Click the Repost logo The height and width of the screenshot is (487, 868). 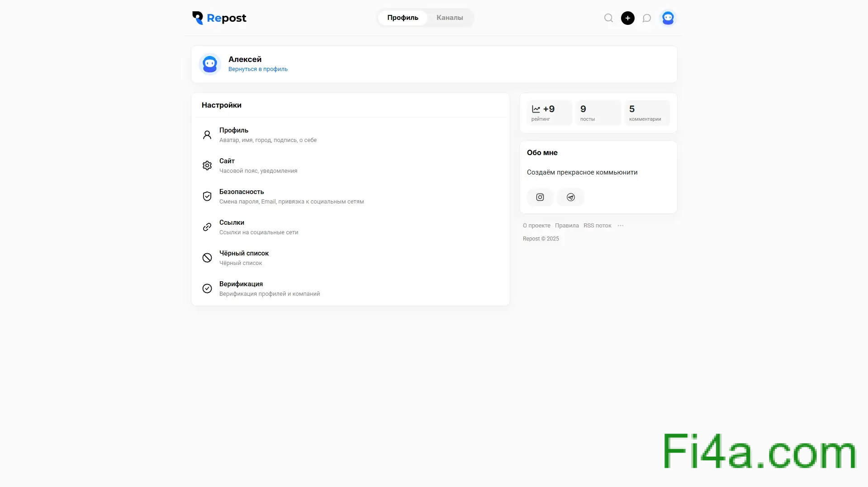pyautogui.click(x=219, y=18)
